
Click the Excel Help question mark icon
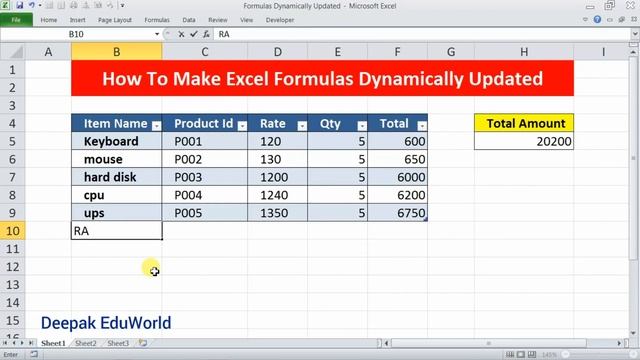pyautogui.click(x=597, y=19)
